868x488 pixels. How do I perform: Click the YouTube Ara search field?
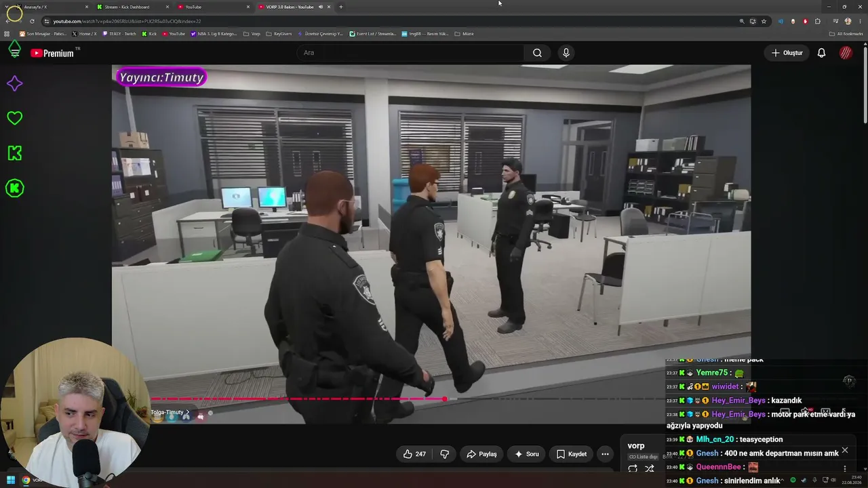pos(410,53)
